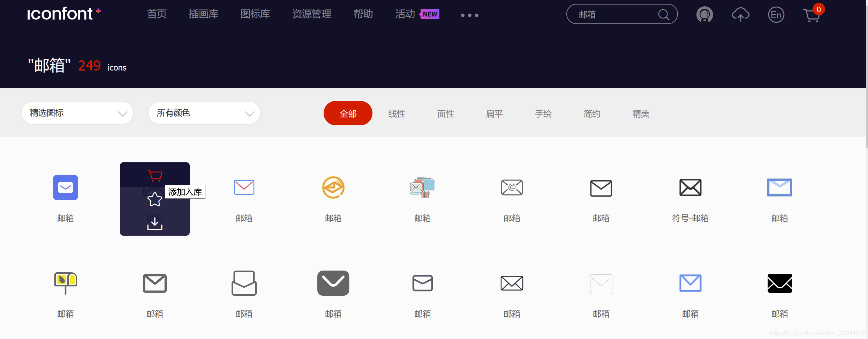Select the faint white envelope icon

coord(601,284)
